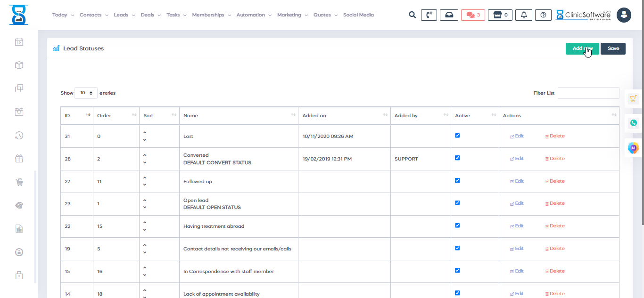This screenshot has width=644, height=298.
Task: Open the floating AI assistant icon
Action: pyautogui.click(x=633, y=148)
